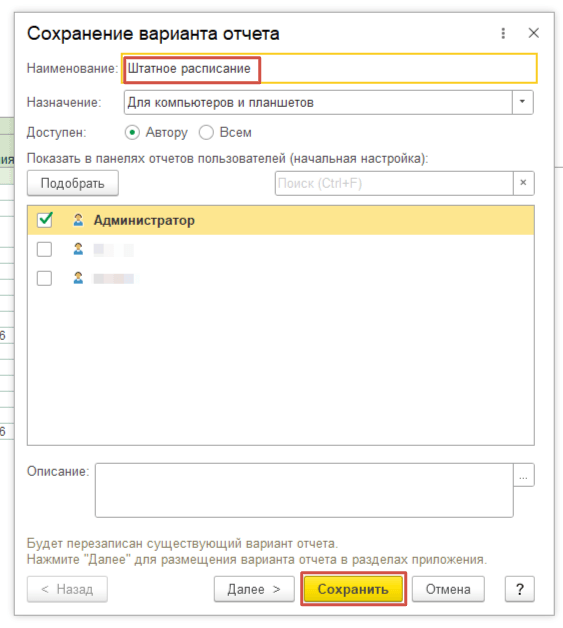563x628 pixels.
Task: Uncheck the Администратор checkbox
Action: click(44, 220)
